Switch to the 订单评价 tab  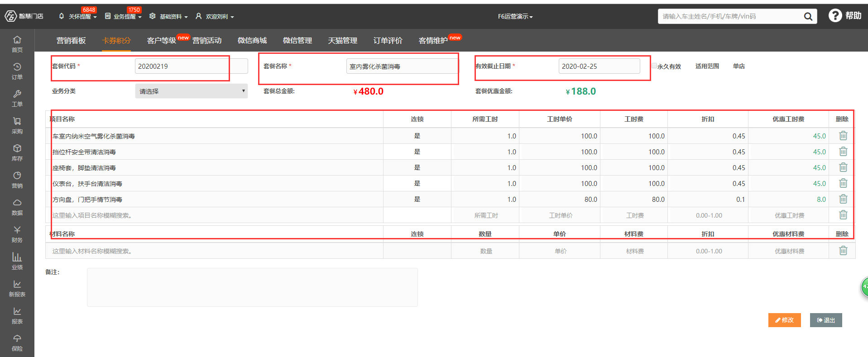coord(388,41)
